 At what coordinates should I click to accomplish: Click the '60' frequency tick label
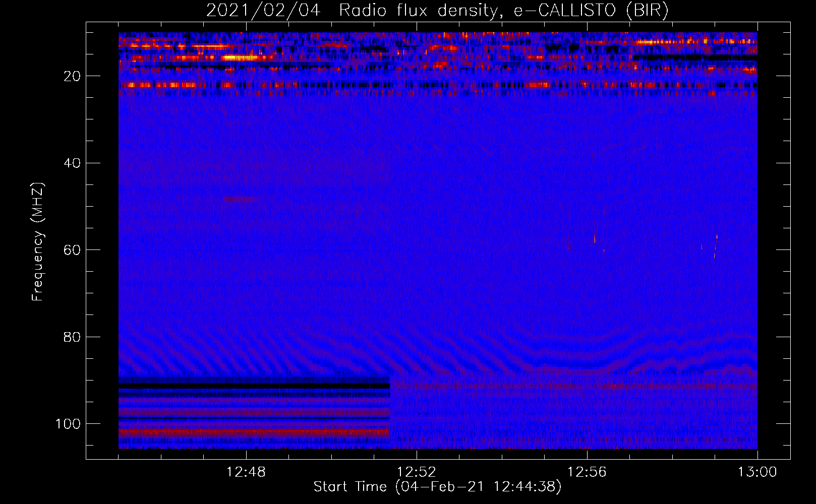coord(72,250)
